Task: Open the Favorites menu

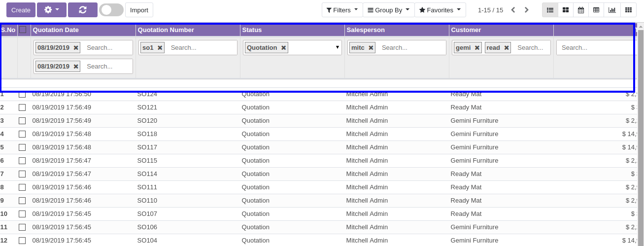Action: pyautogui.click(x=440, y=10)
